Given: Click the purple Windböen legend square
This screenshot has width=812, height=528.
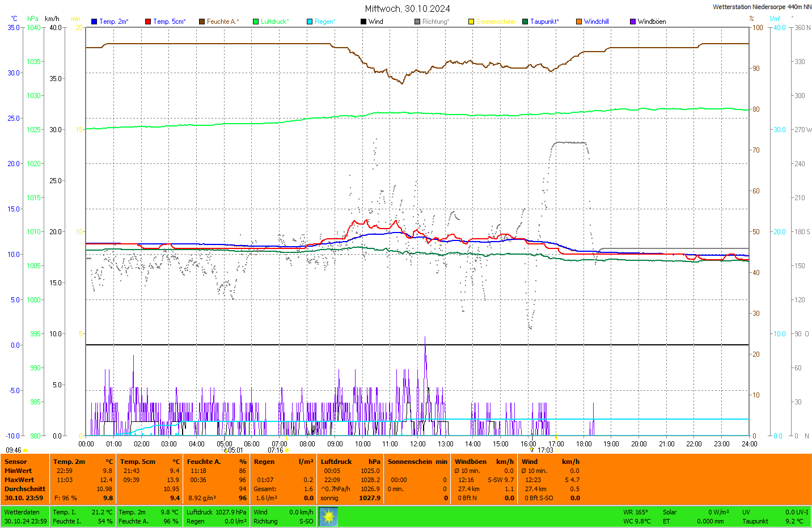Looking at the screenshot, I should click(633, 22).
